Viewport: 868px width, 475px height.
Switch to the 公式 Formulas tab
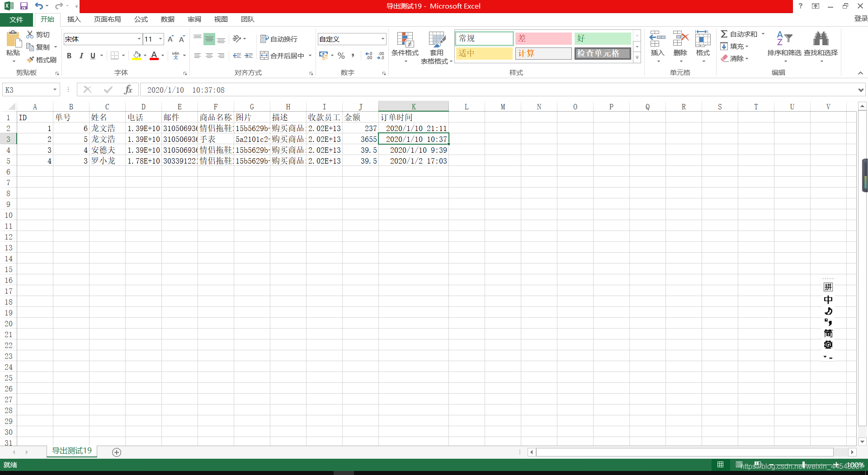[x=141, y=19]
